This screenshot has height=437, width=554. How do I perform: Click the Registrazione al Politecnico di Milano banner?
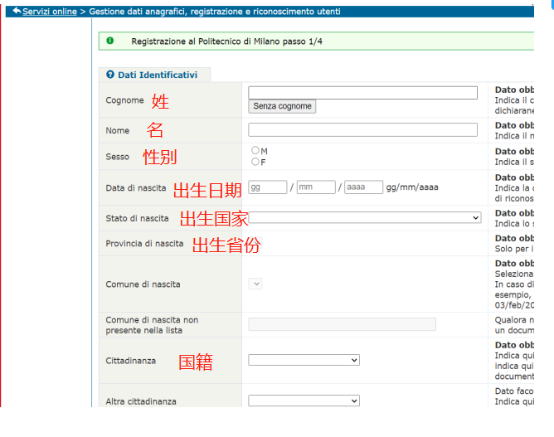coord(316,41)
